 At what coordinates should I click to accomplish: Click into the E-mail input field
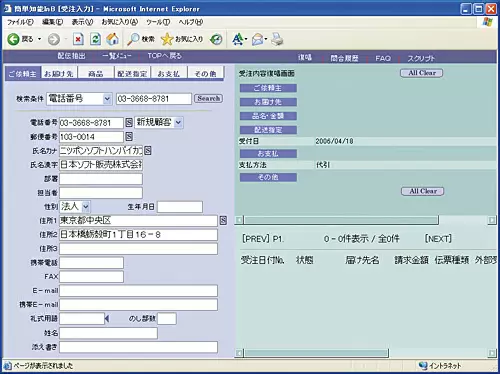click(138, 290)
